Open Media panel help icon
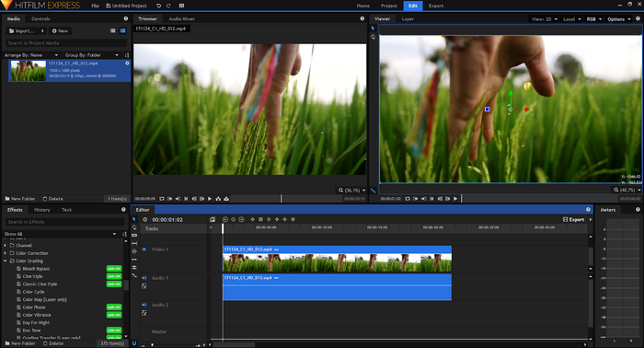This screenshot has width=644, height=348. [x=126, y=18]
